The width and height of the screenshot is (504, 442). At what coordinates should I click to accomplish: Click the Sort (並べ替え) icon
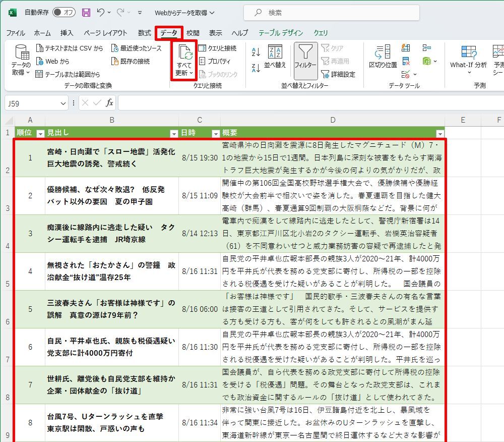(x=275, y=52)
